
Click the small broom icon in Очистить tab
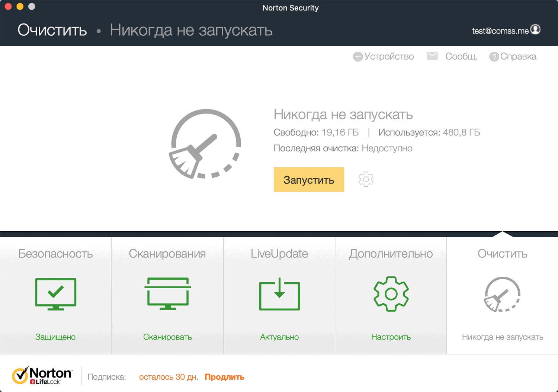(502, 294)
